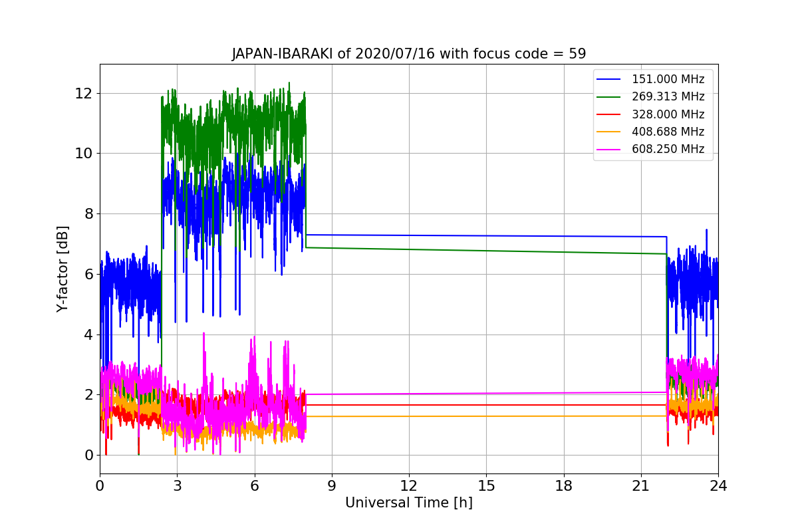Screen dimensions: 798x532
Task: Click the red line sample in legend
Action: [x=610, y=114]
